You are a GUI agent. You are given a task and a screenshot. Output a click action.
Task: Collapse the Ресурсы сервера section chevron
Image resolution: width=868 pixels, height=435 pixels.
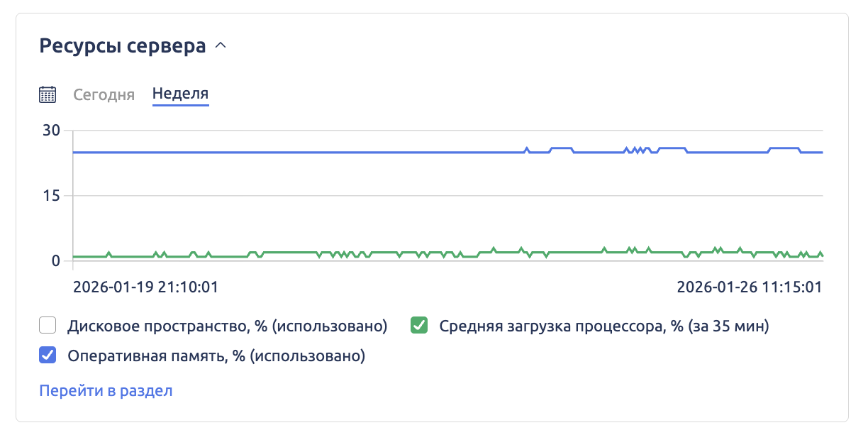click(220, 46)
